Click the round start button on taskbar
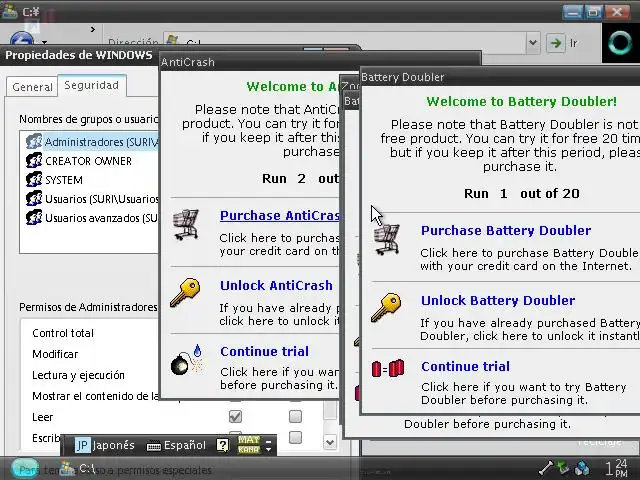This screenshot has width=640, height=480. (x=25, y=469)
